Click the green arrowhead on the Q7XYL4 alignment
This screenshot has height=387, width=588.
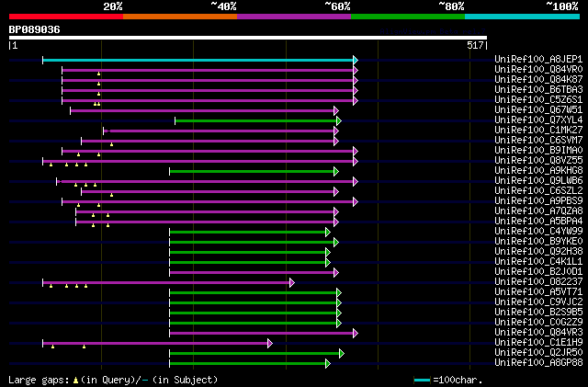click(x=339, y=120)
